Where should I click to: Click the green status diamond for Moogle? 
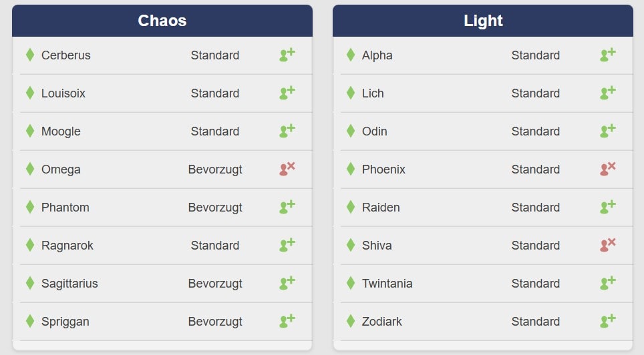[30, 131]
